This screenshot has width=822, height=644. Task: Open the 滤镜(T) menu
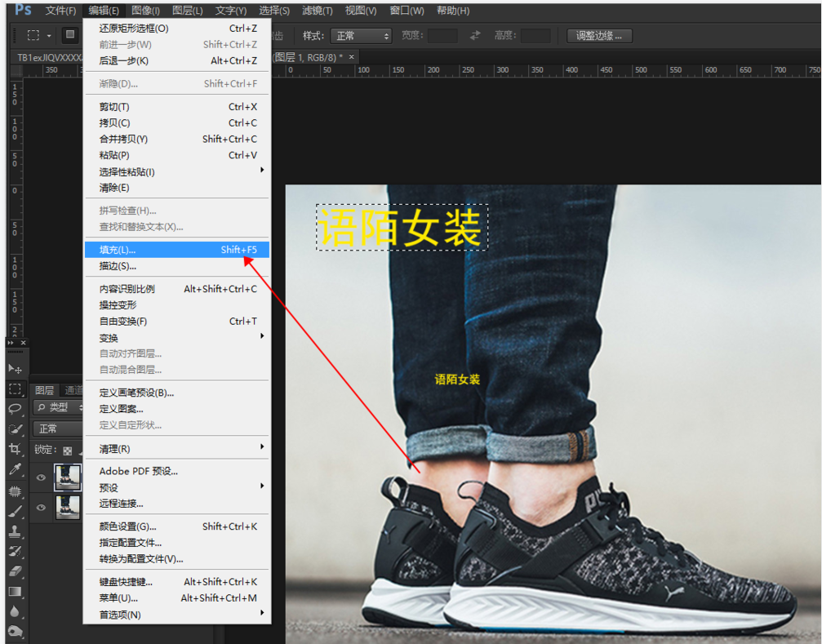(318, 11)
